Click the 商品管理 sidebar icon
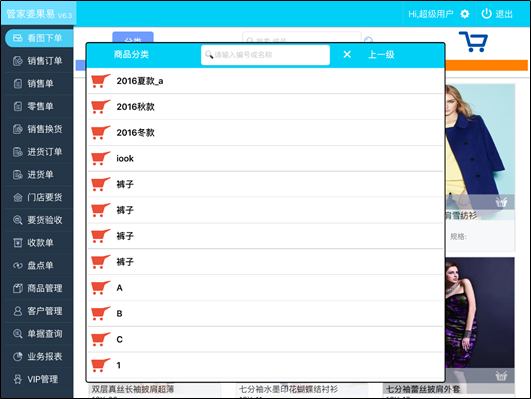Viewport: 531px width, 399px height. (x=18, y=288)
